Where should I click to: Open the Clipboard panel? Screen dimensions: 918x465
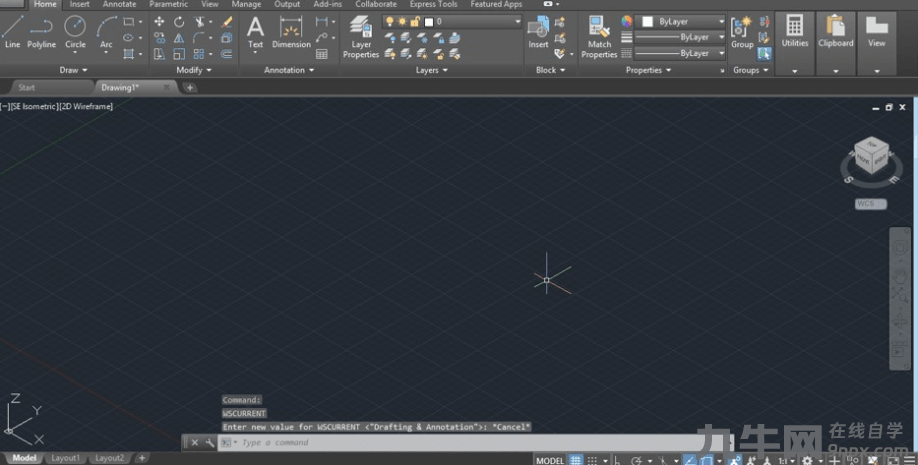tap(835, 43)
